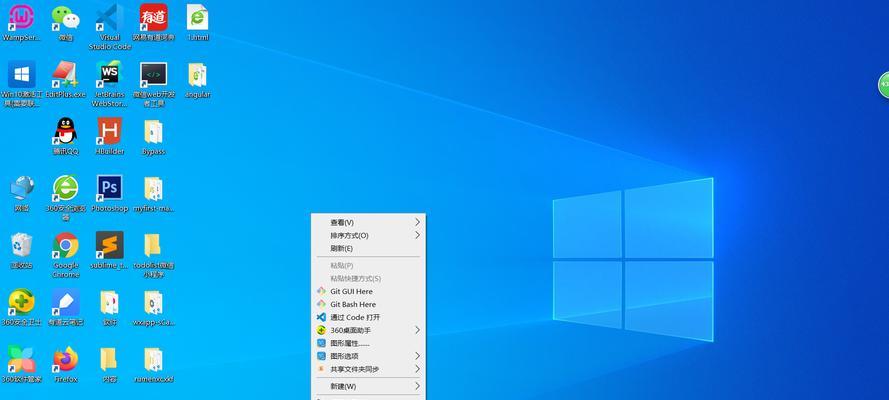Open the 360桌面助手 menu entry
Screen dimensions: 889x400
[x=368, y=330]
